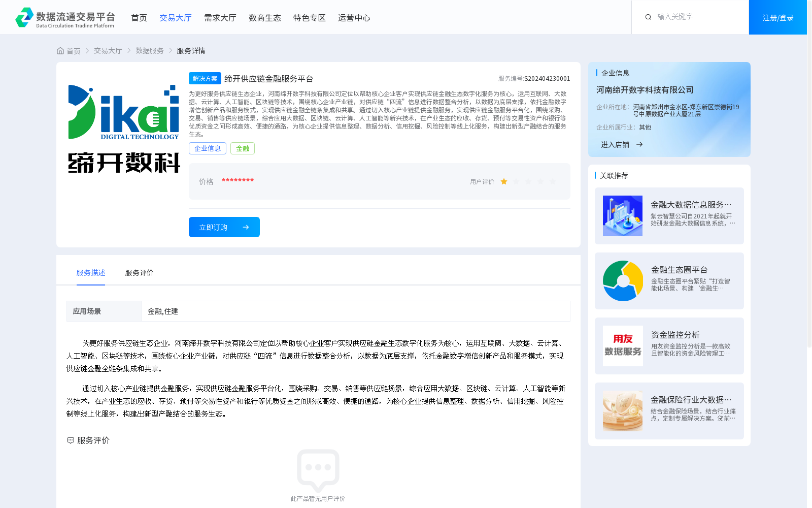This screenshot has width=812, height=508.
Task: Click the second rating star
Action: click(x=516, y=181)
